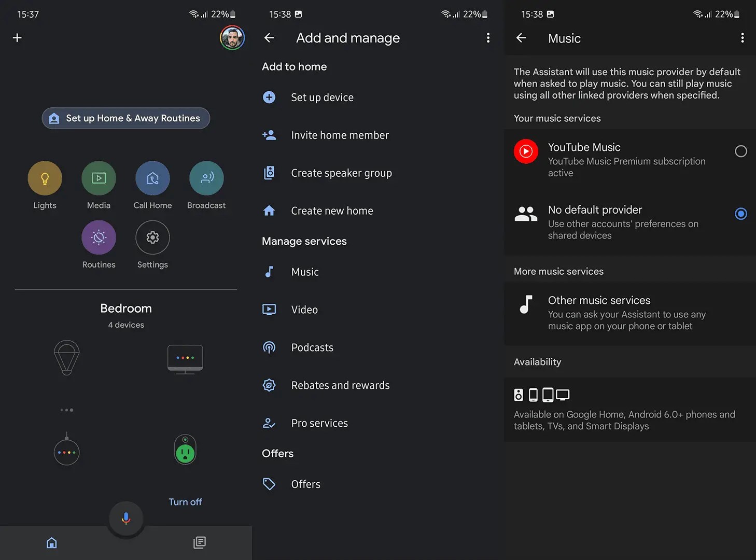
Task: Tap Set up device under Add to home
Action: (322, 97)
